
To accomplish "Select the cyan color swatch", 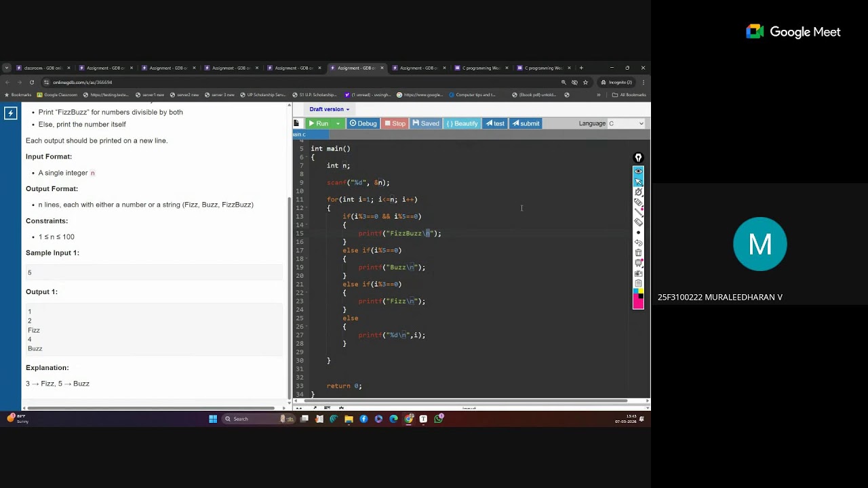I will click(x=635, y=290).
